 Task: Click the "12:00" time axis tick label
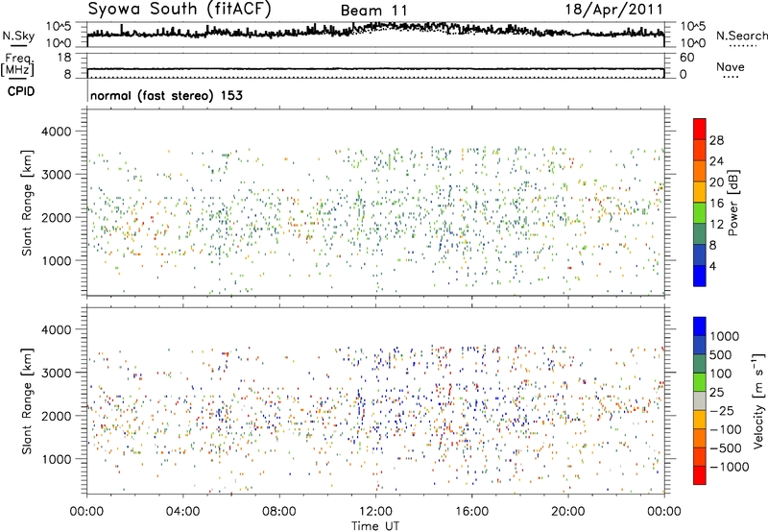(375, 512)
